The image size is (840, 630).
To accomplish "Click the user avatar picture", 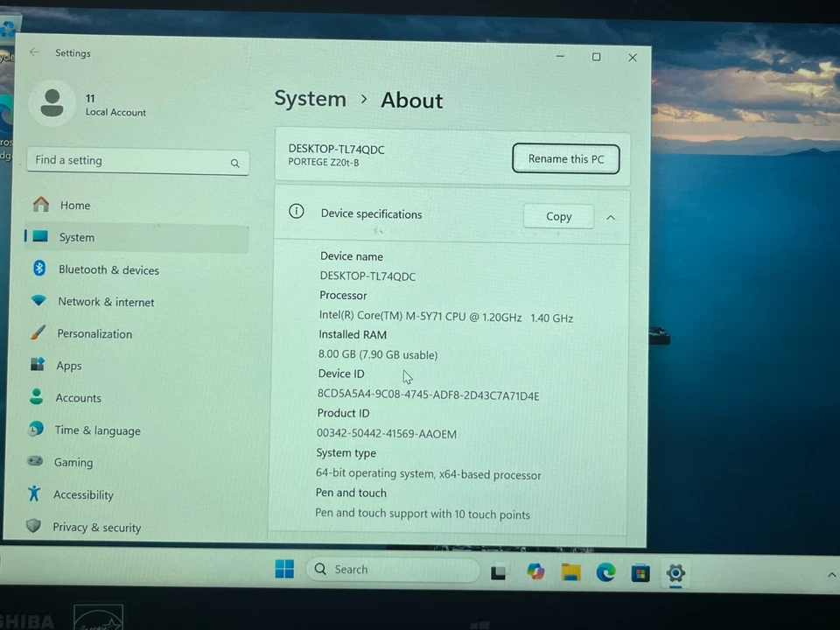I will [52, 103].
